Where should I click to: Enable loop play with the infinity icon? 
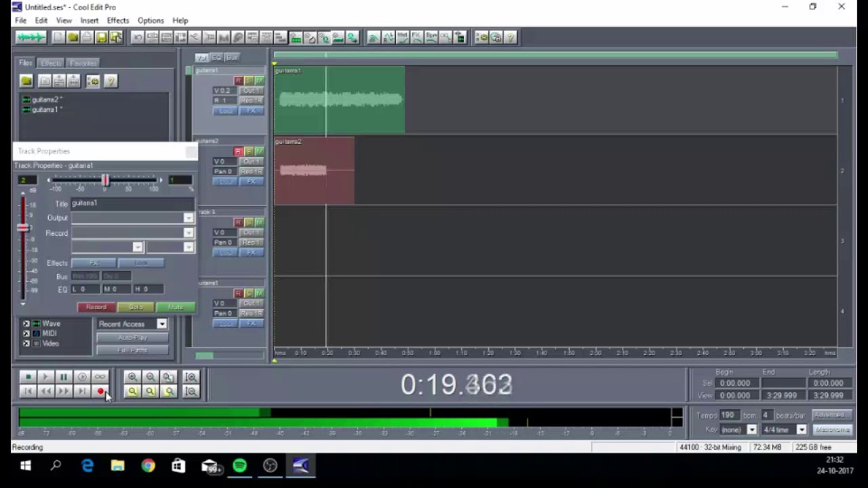[x=100, y=377]
